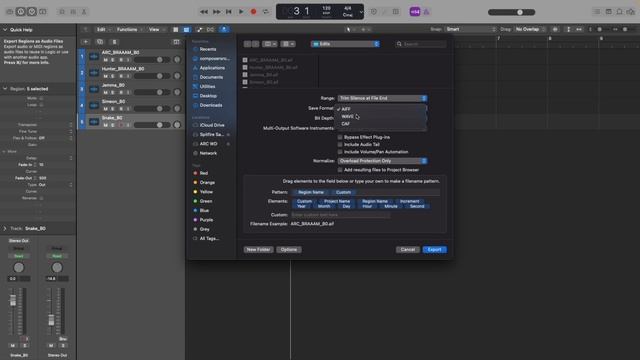The height and width of the screenshot is (360, 640).
Task: Toggle the Global Solo S button in track header bar
Action: (x=114, y=42)
